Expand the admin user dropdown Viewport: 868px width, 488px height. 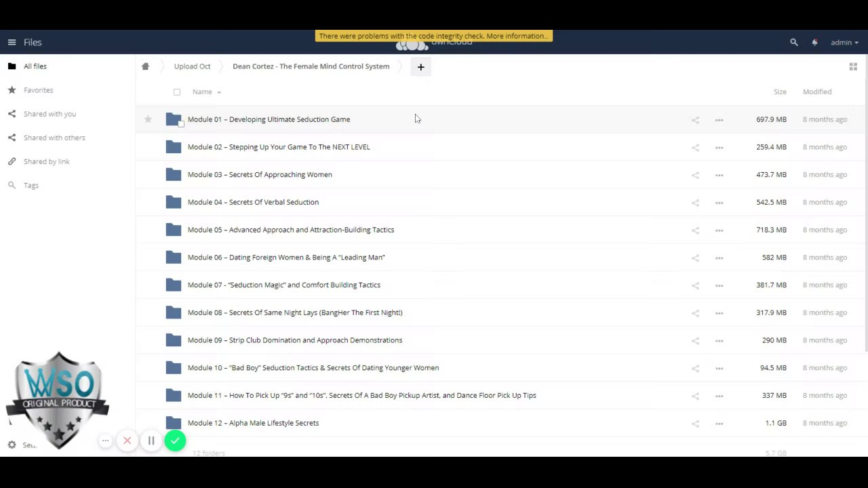(x=844, y=42)
